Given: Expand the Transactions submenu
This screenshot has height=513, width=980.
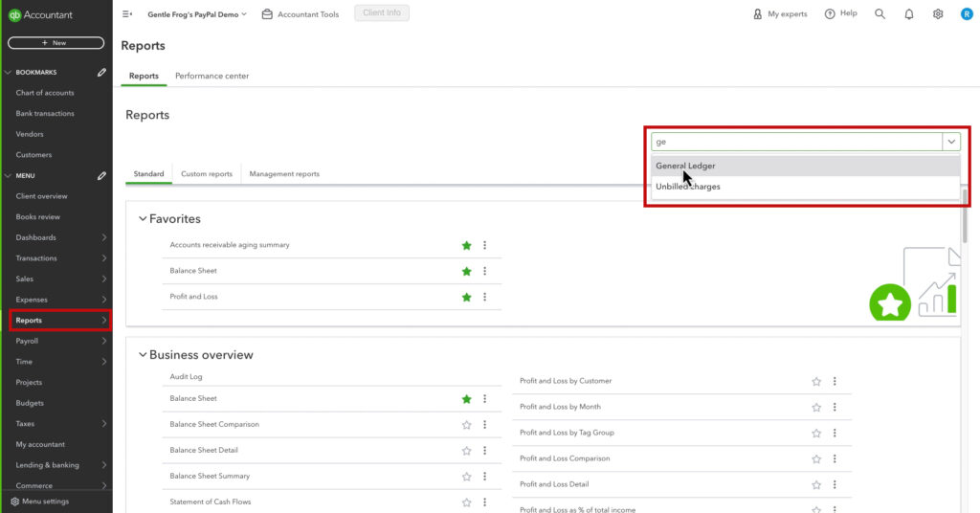Looking at the screenshot, I should (x=103, y=258).
